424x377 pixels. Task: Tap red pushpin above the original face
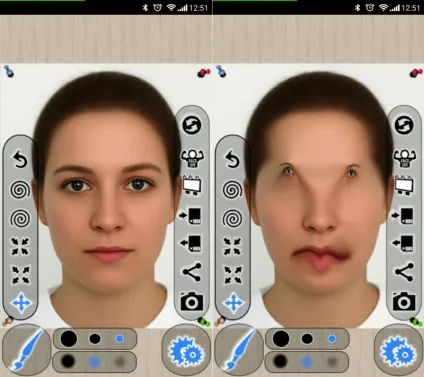(204, 73)
